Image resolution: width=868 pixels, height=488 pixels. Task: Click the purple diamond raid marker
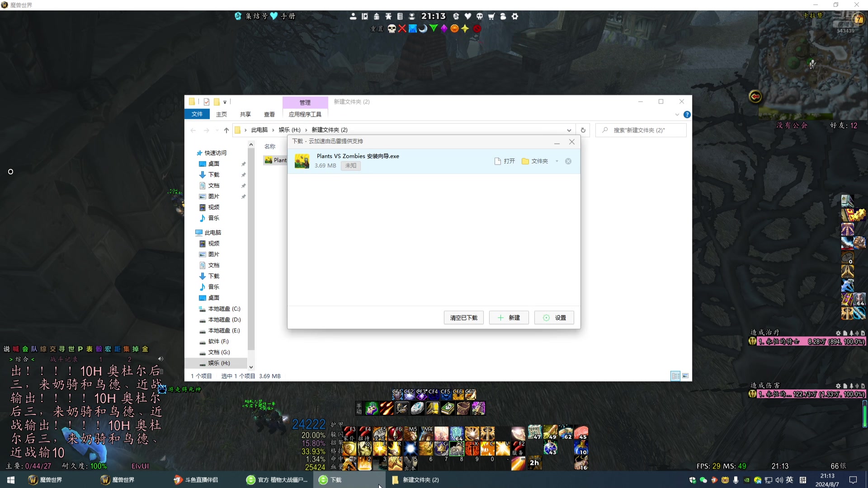pos(444,28)
